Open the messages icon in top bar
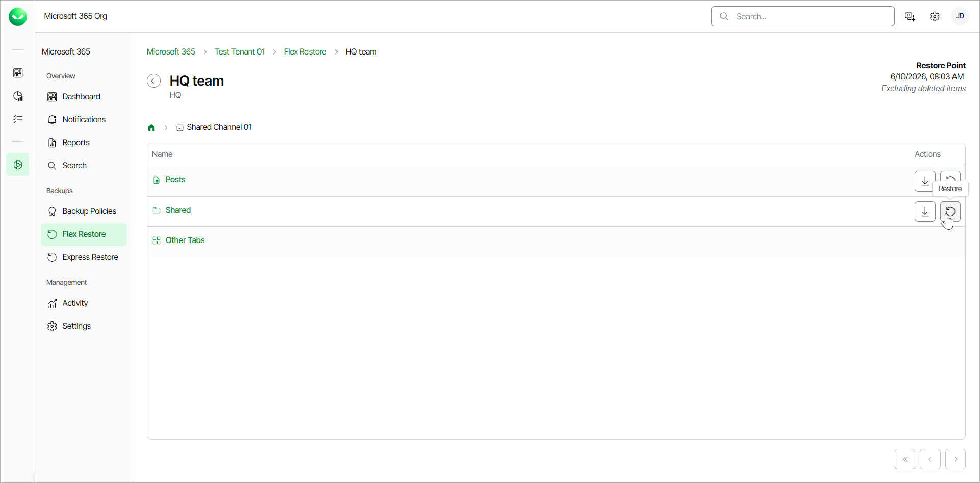This screenshot has width=980, height=483. point(910,17)
